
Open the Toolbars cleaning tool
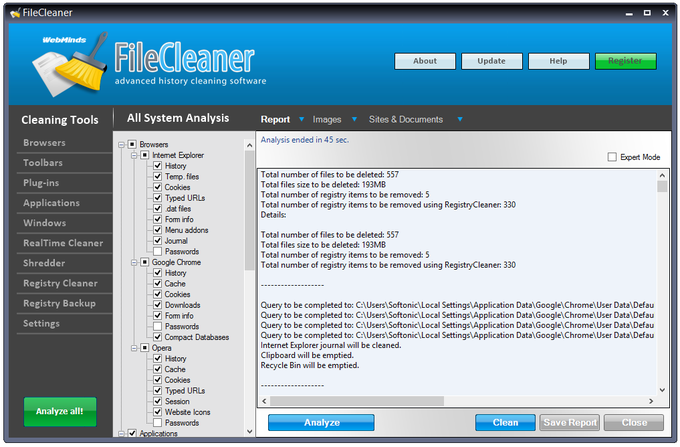coord(43,163)
